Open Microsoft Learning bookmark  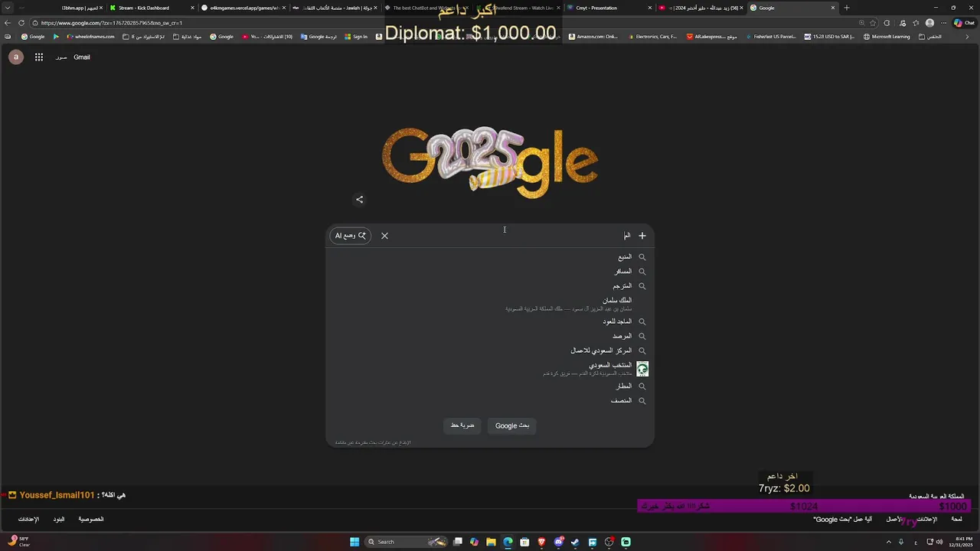887,37
